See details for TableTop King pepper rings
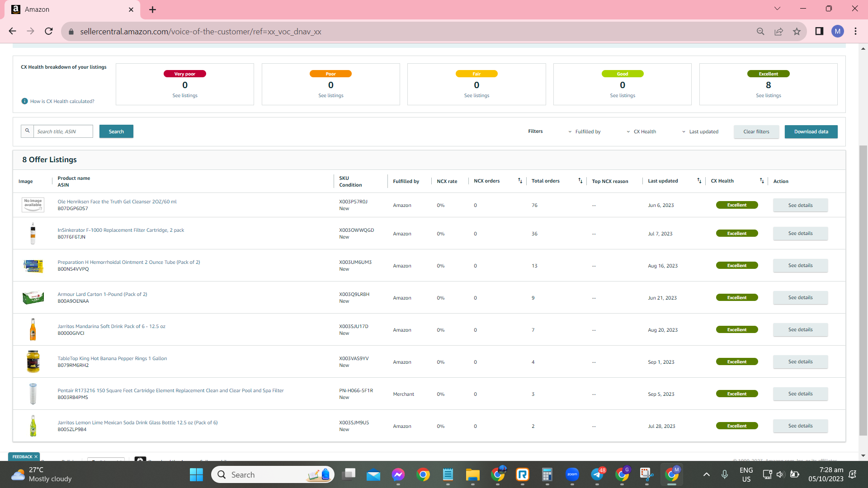Image resolution: width=868 pixels, height=488 pixels. (800, 362)
